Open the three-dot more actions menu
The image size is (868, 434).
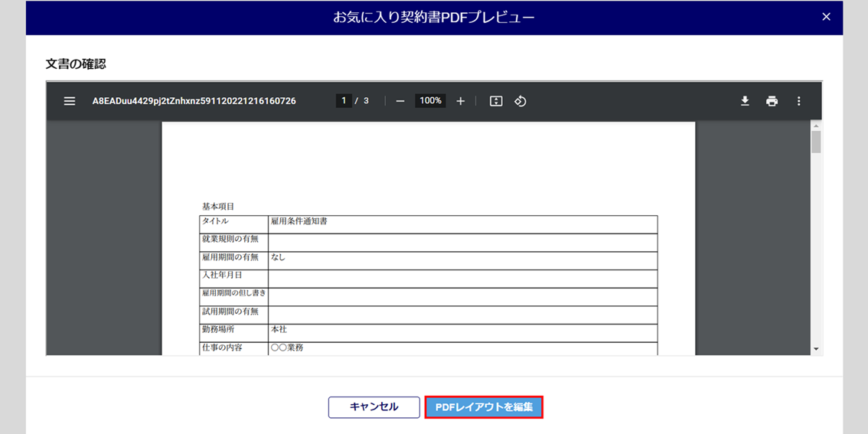point(798,101)
